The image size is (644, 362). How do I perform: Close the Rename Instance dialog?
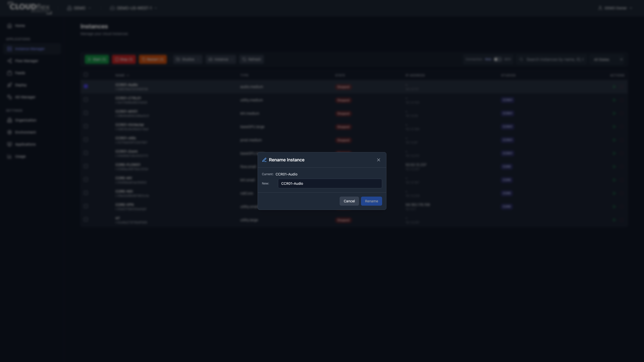(x=379, y=160)
